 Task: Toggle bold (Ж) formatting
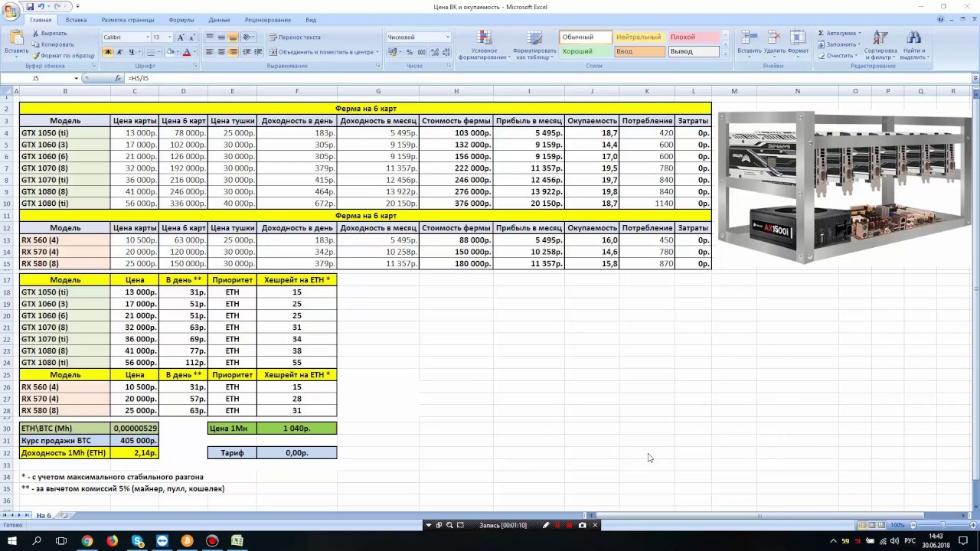point(108,52)
